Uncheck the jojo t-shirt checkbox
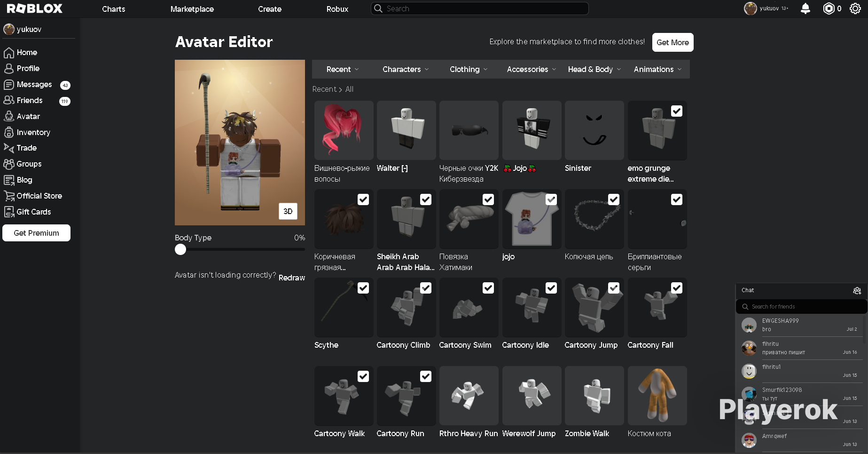 click(x=551, y=199)
